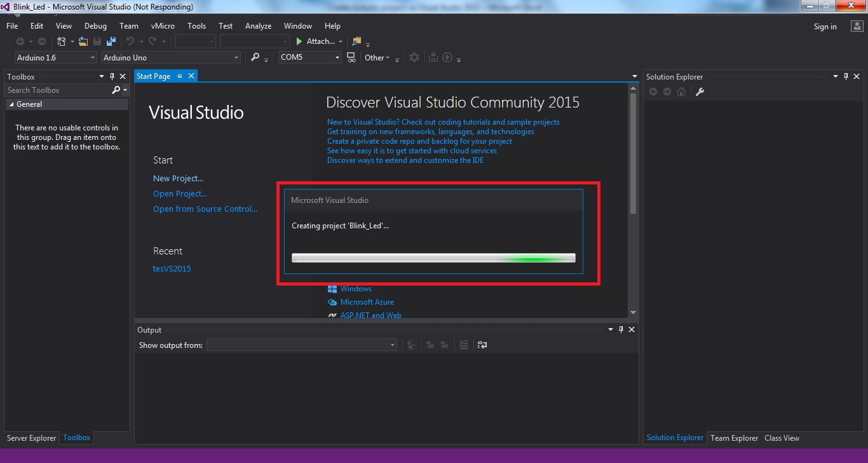Close the Output panel
Viewport: 868px width, 463px height.
(x=632, y=329)
